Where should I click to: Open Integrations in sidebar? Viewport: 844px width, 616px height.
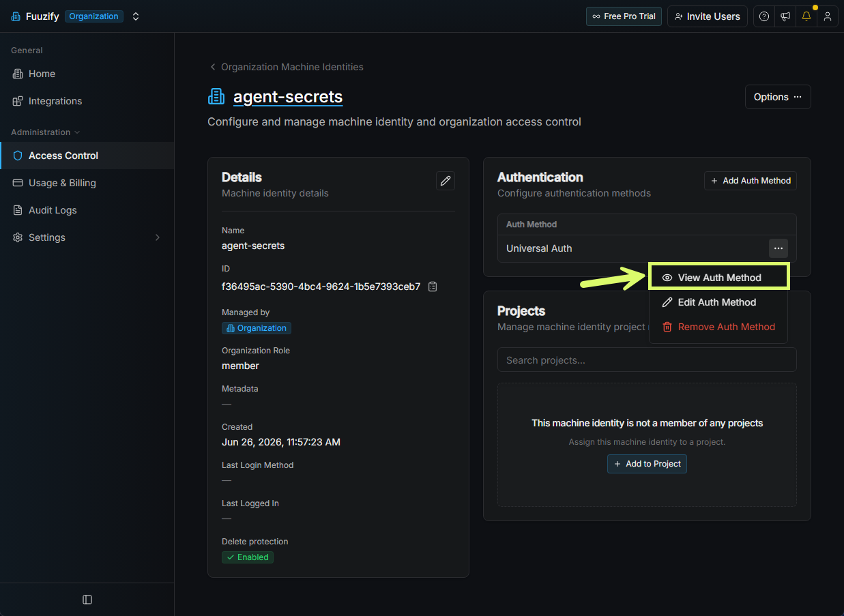tap(87, 101)
